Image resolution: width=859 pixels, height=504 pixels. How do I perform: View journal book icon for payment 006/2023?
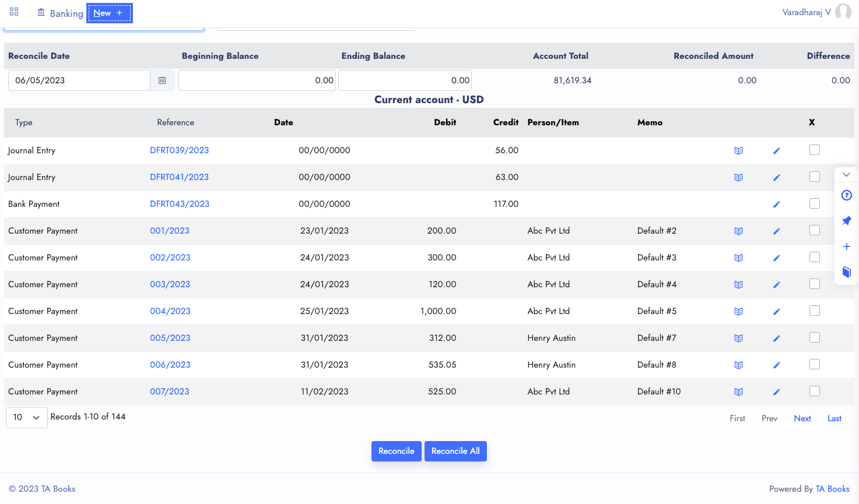click(x=738, y=365)
